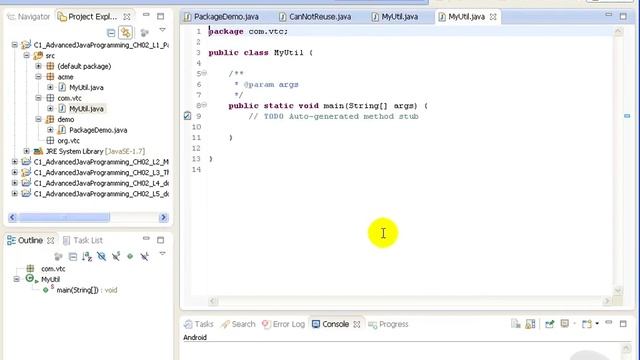Click Project Explorer horizontal scrollbar thumb
Screen dimensions: 640x360
(64, 217)
